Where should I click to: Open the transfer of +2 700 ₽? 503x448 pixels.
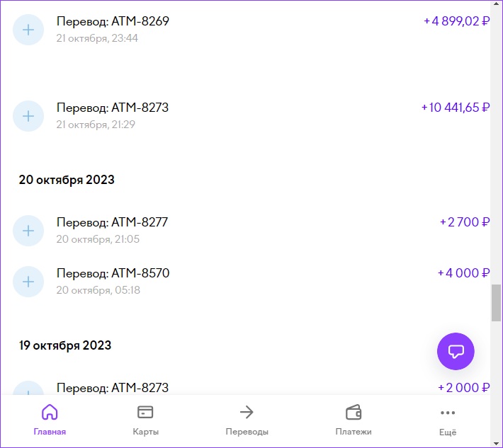(465, 222)
